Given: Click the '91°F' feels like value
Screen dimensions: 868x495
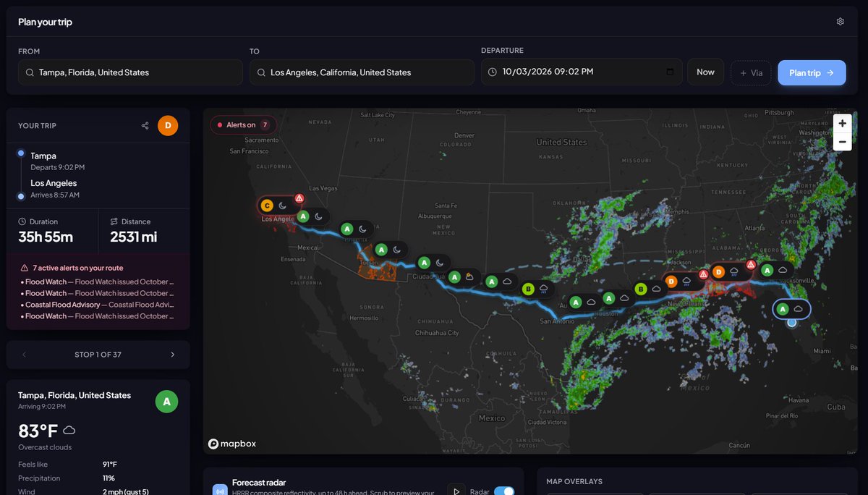Looking at the screenshot, I should coord(109,465).
